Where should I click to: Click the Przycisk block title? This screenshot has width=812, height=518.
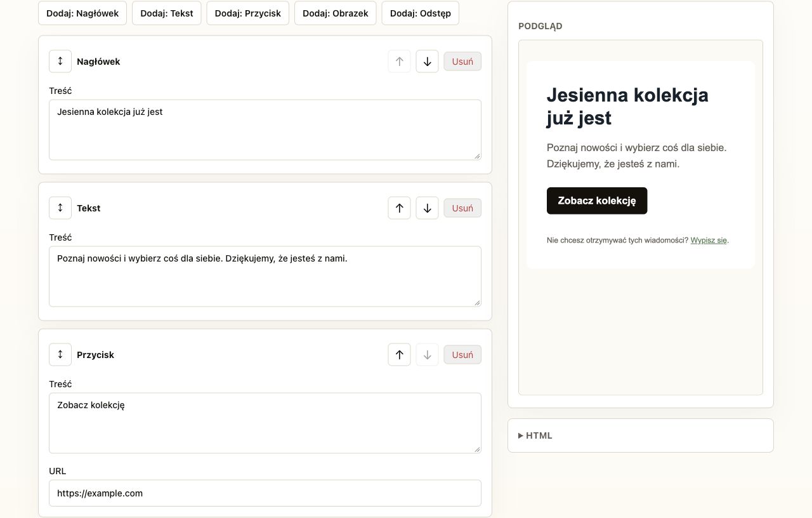[x=95, y=355]
